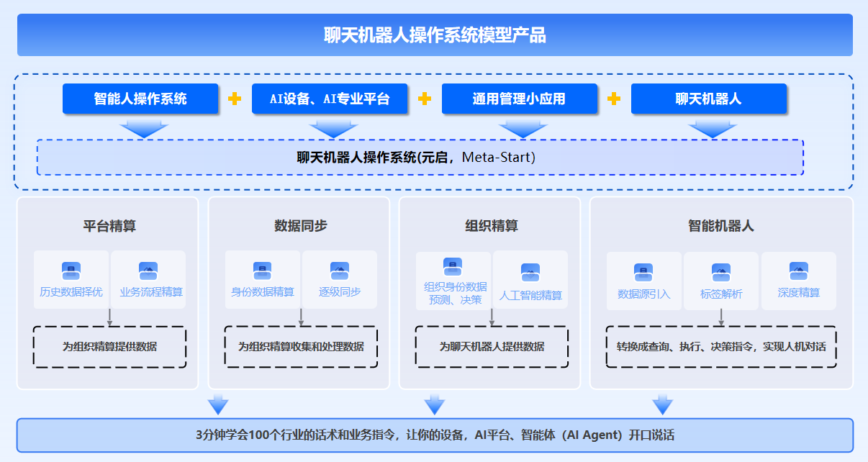868x462 pixels.
Task: Click the 聊天机器人操作系统(元启) Meta-Start bar
Action: (420, 158)
